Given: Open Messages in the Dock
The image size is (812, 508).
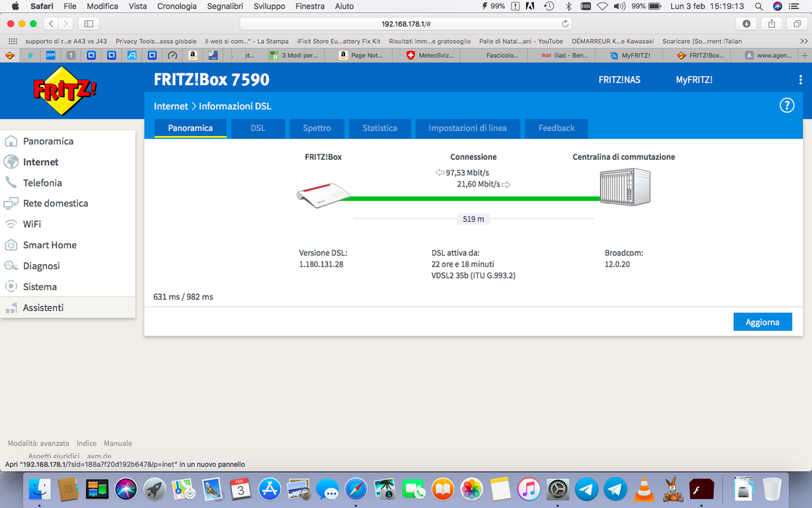Looking at the screenshot, I should pos(327,489).
